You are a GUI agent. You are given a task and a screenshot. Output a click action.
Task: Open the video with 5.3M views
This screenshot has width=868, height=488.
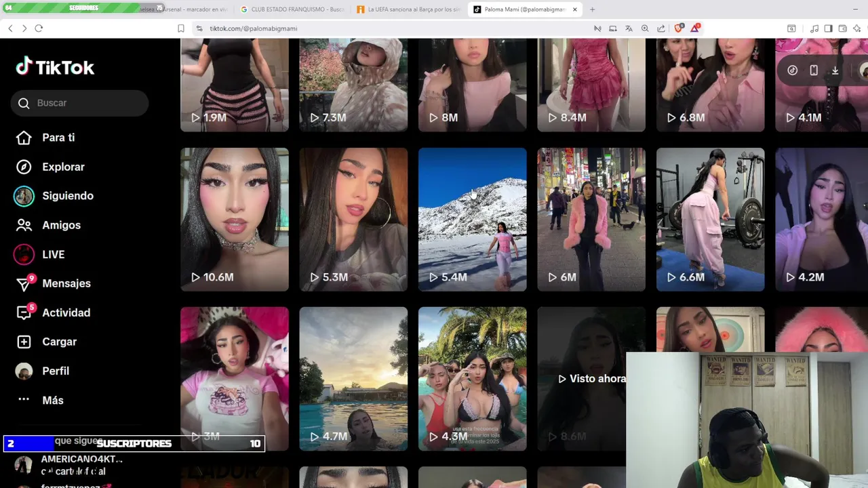353,220
